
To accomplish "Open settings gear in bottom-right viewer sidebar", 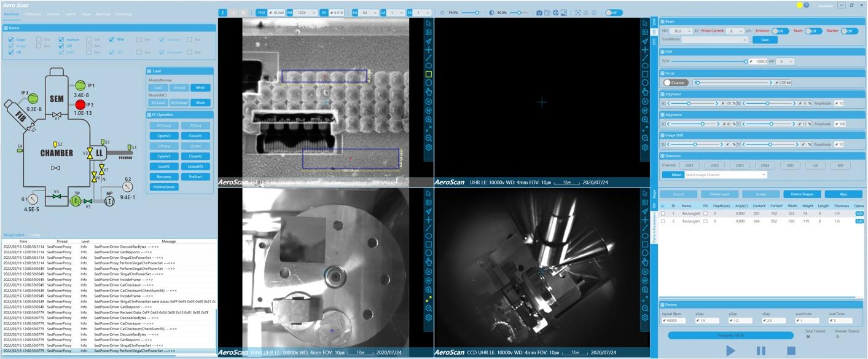I will click(644, 318).
